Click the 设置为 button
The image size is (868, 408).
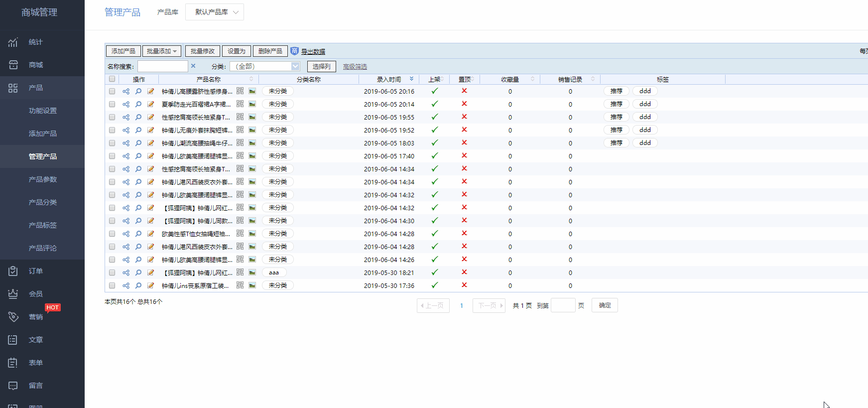tap(237, 51)
